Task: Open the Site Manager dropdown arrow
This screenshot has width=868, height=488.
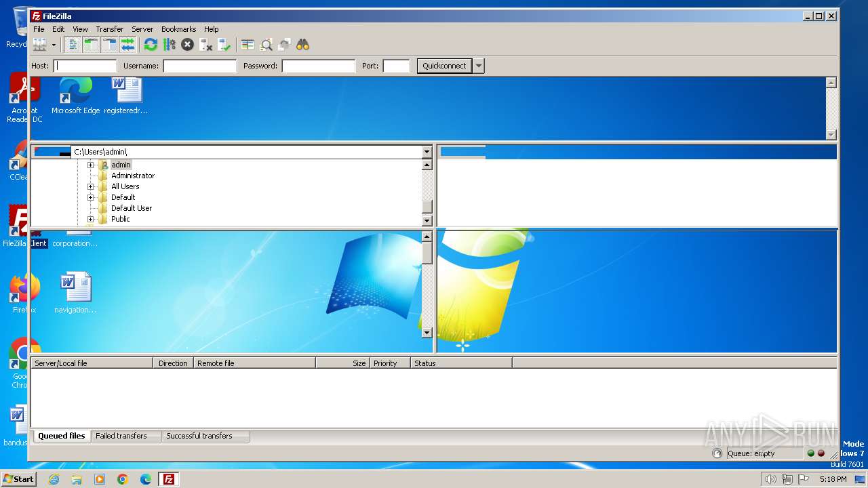Action: click(54, 45)
